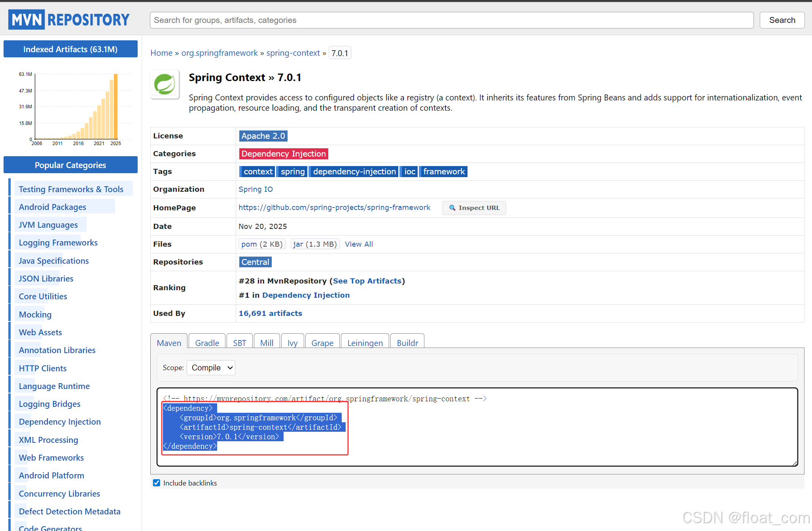812x531 pixels.
Task: Click the ioc tag
Action: [x=409, y=172]
